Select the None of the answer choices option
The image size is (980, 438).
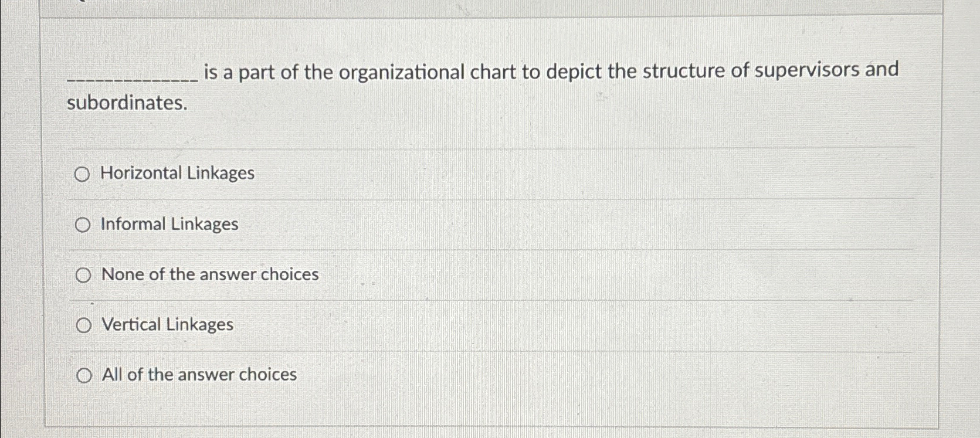tap(84, 274)
